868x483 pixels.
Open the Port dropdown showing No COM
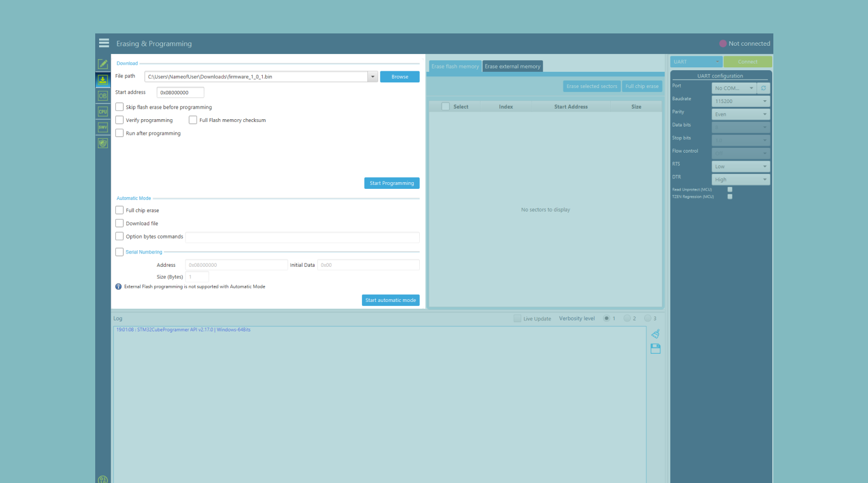[x=734, y=88]
